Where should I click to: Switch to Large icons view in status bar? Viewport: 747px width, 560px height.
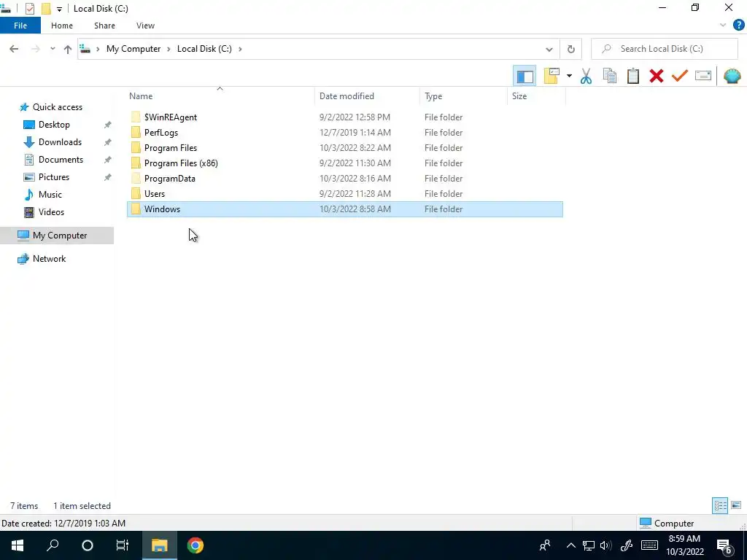(735, 505)
